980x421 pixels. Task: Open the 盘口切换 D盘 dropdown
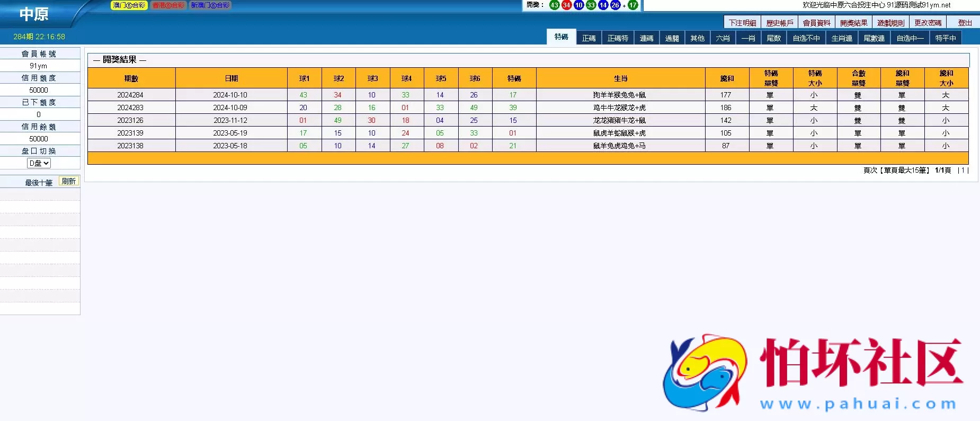39,163
